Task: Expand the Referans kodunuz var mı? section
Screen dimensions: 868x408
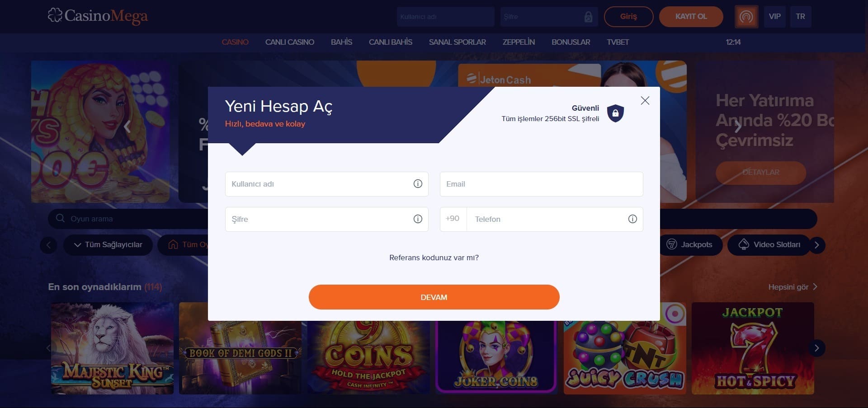Action: coord(434,258)
